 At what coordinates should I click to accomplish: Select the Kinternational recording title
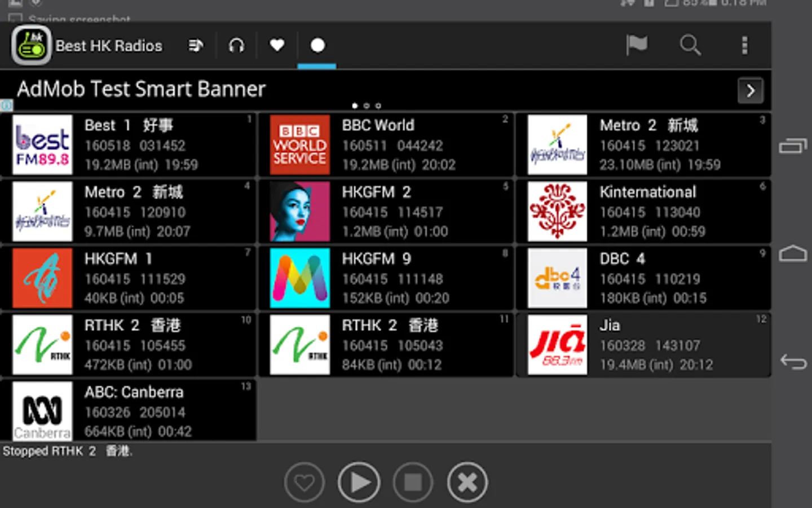(x=648, y=192)
